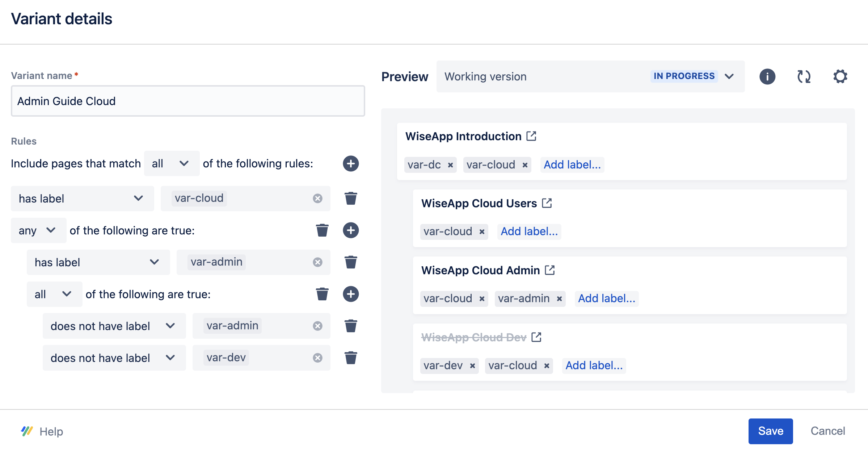Open preview settings gear icon
Image resolution: width=868 pixels, height=450 pixels.
(840, 76)
